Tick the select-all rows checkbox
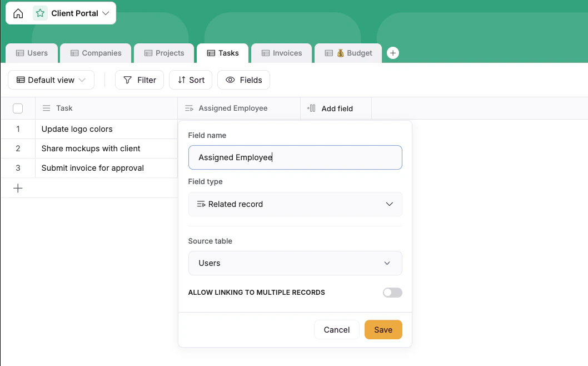The width and height of the screenshot is (588, 366). pyautogui.click(x=18, y=108)
